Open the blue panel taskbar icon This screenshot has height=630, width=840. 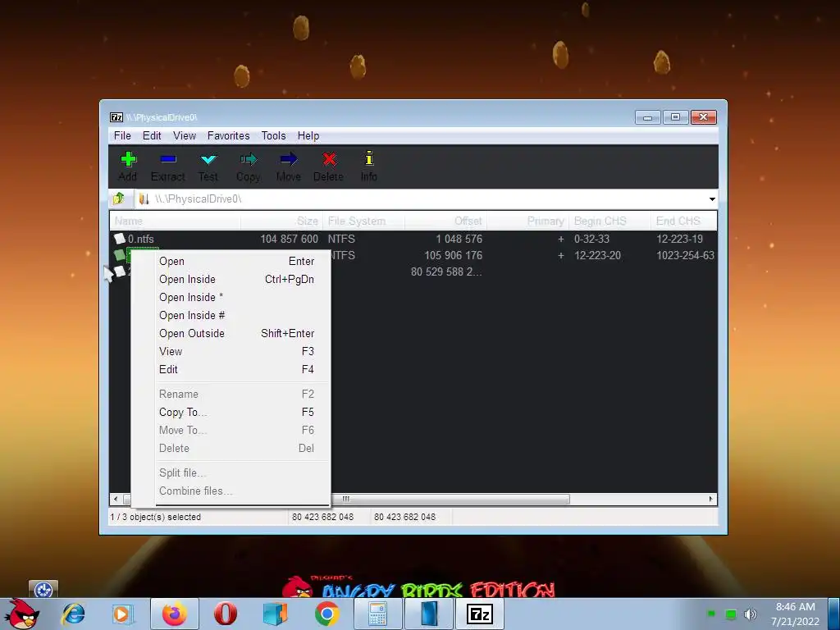tap(428, 614)
